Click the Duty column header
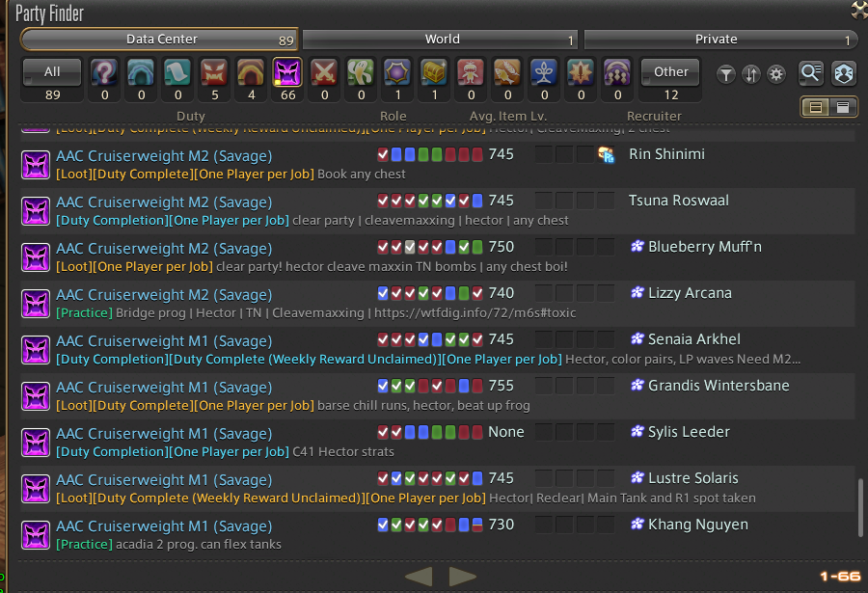Image resolution: width=868 pixels, height=593 pixels. click(x=190, y=116)
